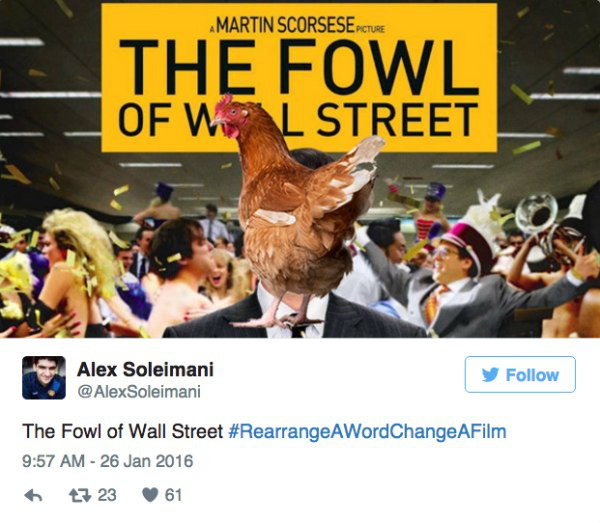Like the tweet with the heart icon
The width and height of the screenshot is (600, 523).
pyautogui.click(x=150, y=495)
